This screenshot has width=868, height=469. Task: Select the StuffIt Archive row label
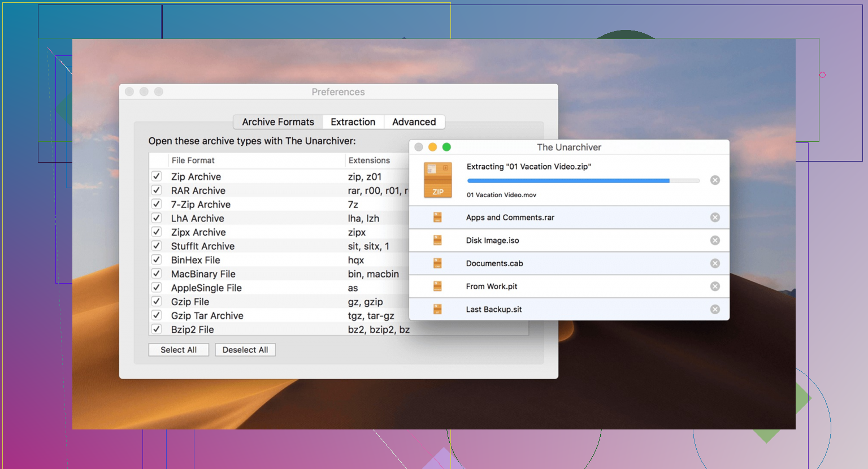pos(203,246)
